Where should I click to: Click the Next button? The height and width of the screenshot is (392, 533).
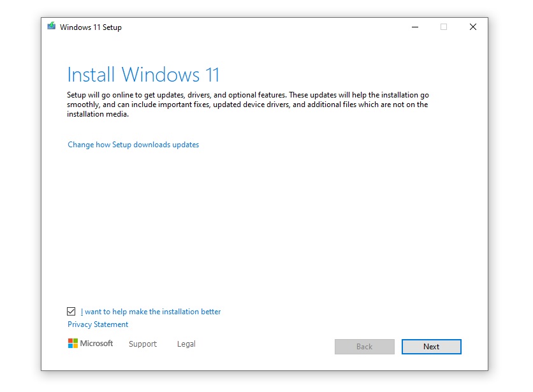click(432, 347)
